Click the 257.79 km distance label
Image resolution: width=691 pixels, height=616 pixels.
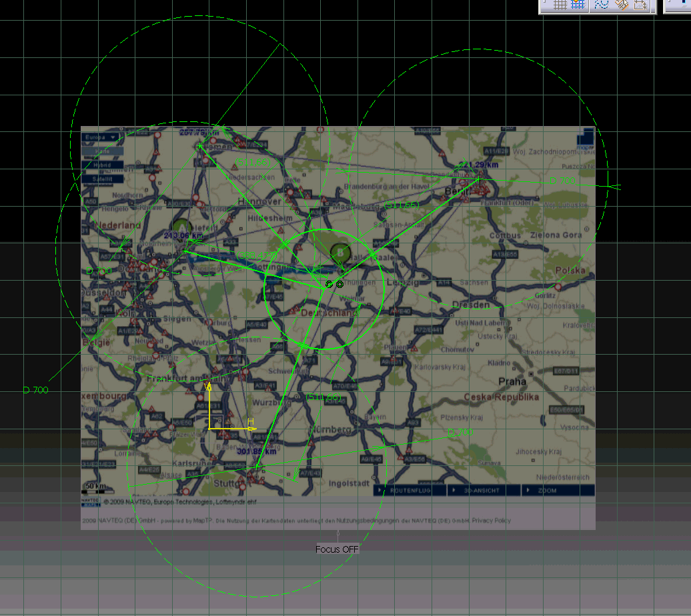[x=199, y=132]
